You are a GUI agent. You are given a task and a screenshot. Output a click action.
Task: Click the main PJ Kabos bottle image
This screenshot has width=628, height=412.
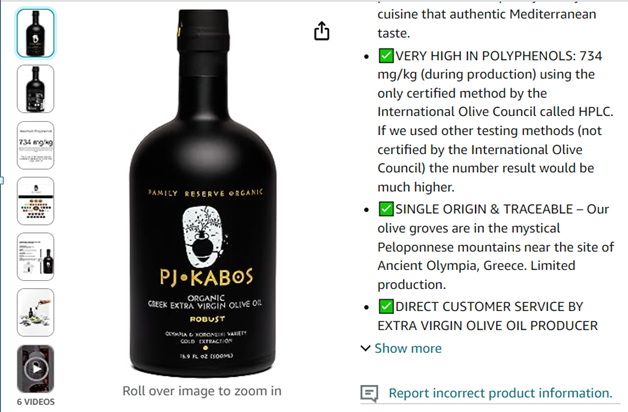(203, 193)
